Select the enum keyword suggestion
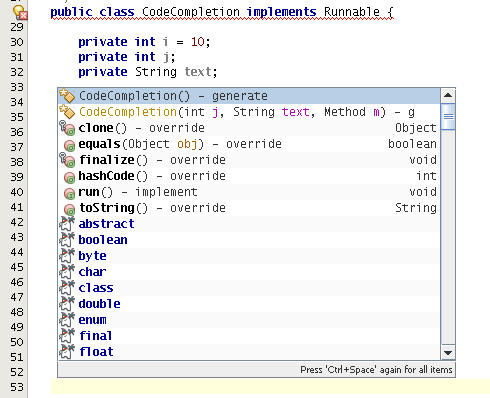This screenshot has height=398, width=490. (249, 320)
